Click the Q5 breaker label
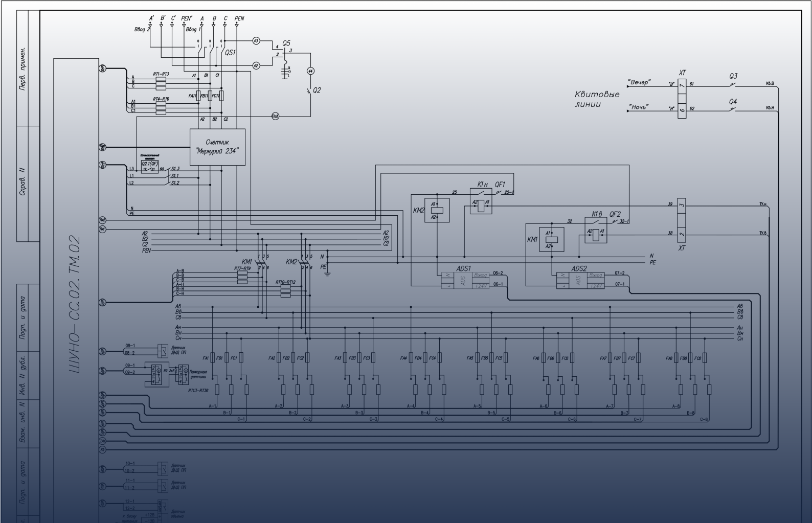The width and height of the screenshot is (812, 523). coord(285,43)
